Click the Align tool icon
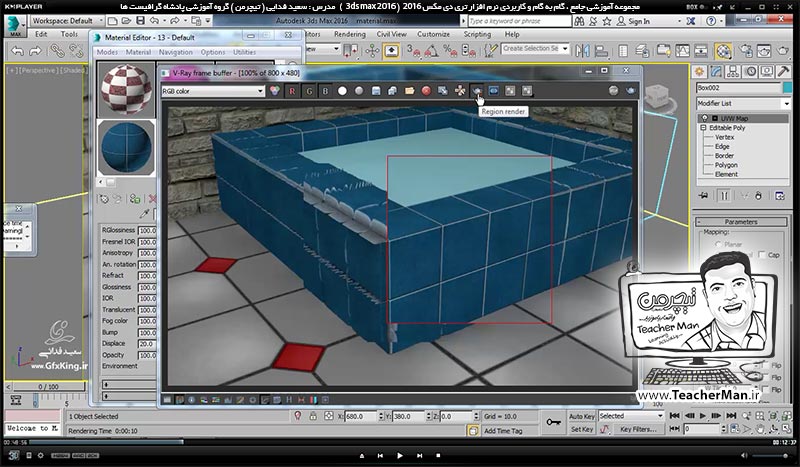Image resolution: width=800 pixels, height=467 pixels. tap(602, 50)
